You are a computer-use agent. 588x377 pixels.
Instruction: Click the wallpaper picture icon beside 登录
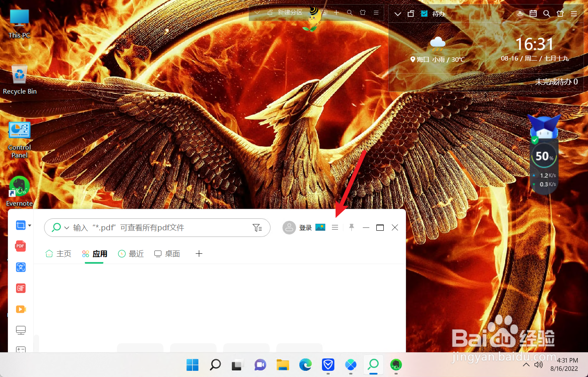pos(320,227)
